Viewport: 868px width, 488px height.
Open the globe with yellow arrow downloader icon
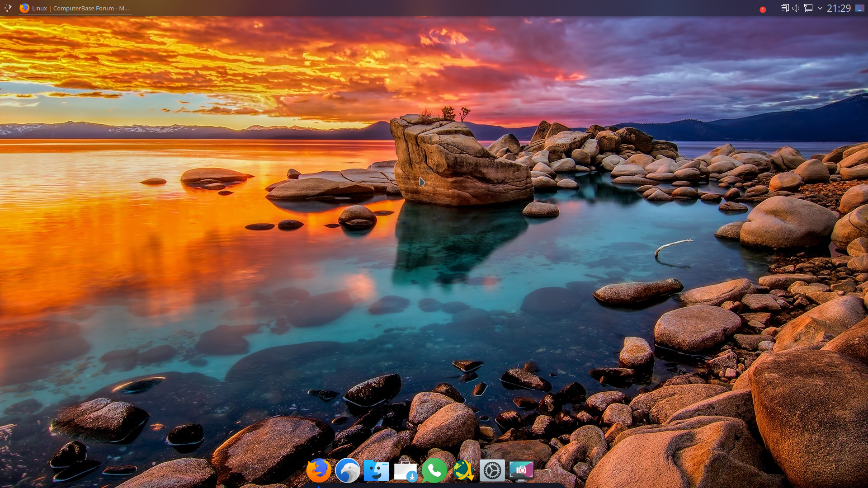point(463,470)
